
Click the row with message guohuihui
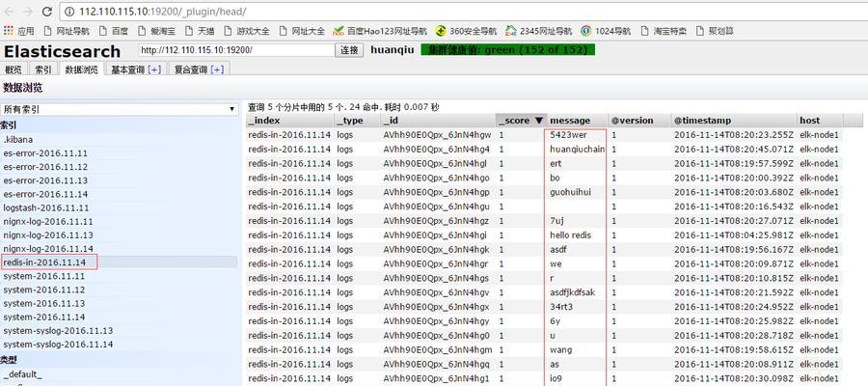coord(545,192)
